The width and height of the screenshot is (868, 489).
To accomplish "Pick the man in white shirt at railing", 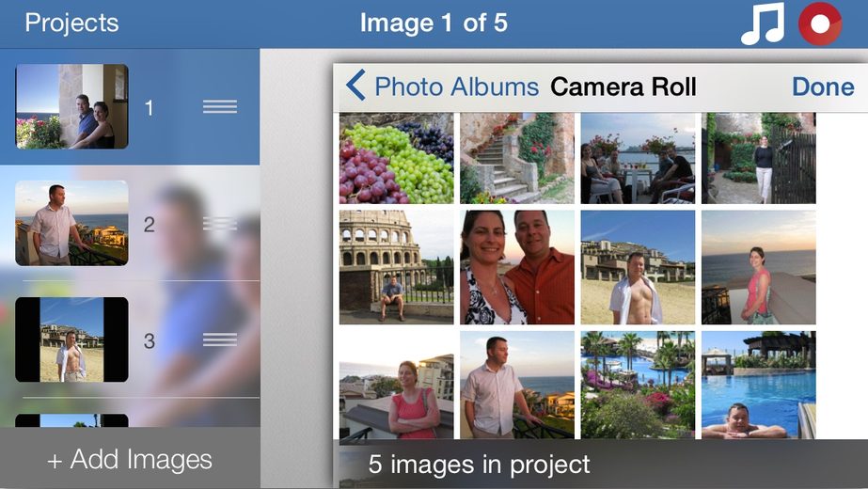I will click(517, 385).
